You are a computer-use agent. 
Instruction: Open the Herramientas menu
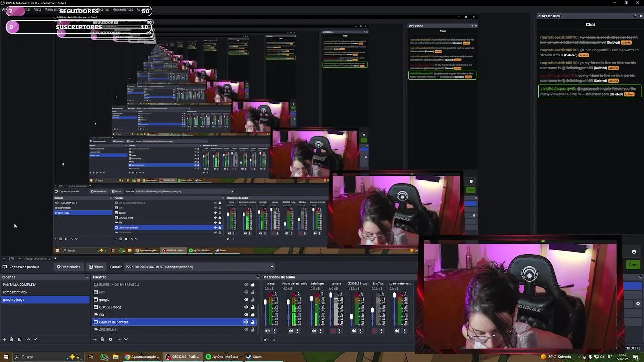(123, 9)
